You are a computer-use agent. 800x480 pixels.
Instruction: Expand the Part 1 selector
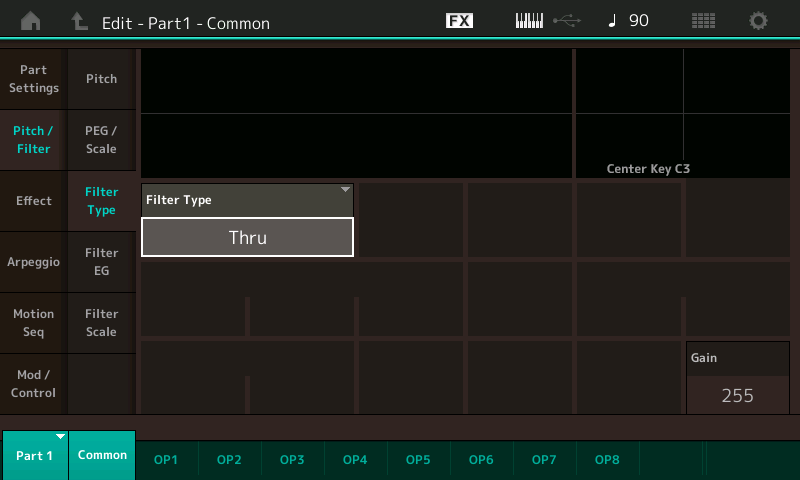(34, 455)
